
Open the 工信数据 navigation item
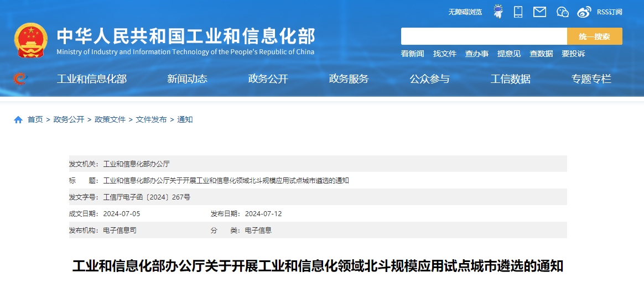(511, 78)
